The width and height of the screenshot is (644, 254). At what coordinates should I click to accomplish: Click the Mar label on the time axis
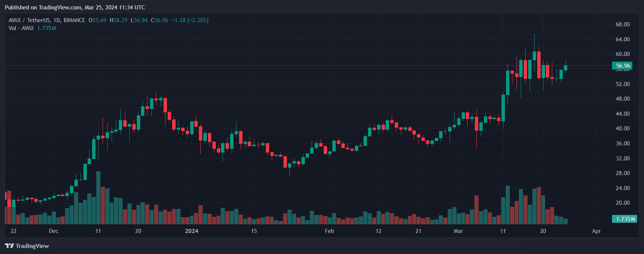click(458, 231)
